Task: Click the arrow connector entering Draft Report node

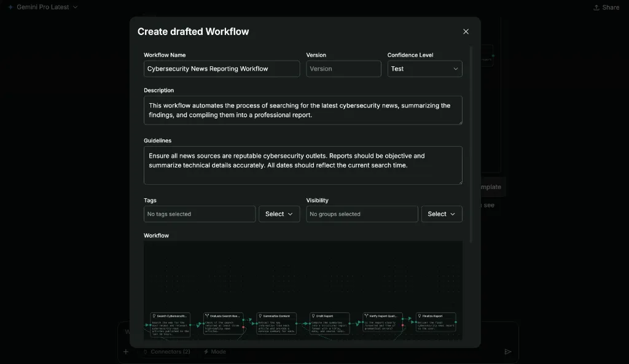Action: click(x=306, y=323)
